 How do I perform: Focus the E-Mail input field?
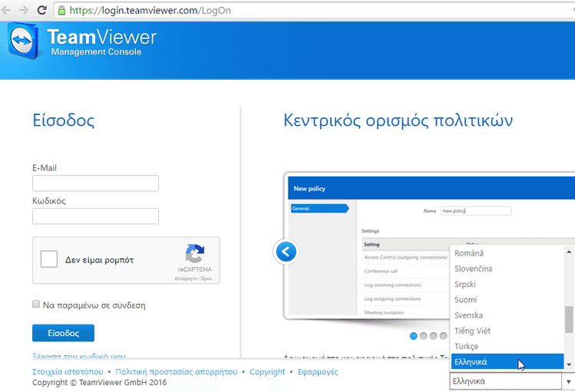[x=95, y=183]
